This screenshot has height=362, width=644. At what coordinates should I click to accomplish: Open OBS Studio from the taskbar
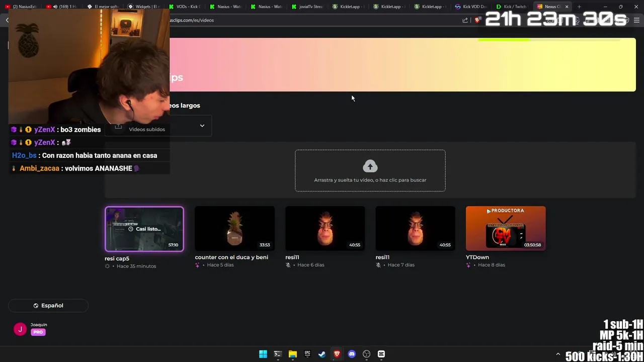tap(367, 354)
